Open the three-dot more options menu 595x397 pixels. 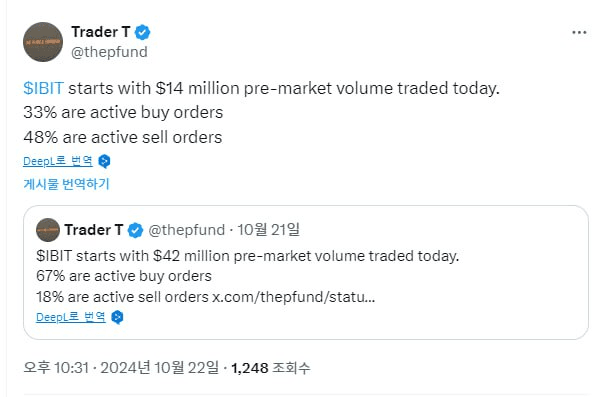click(579, 33)
